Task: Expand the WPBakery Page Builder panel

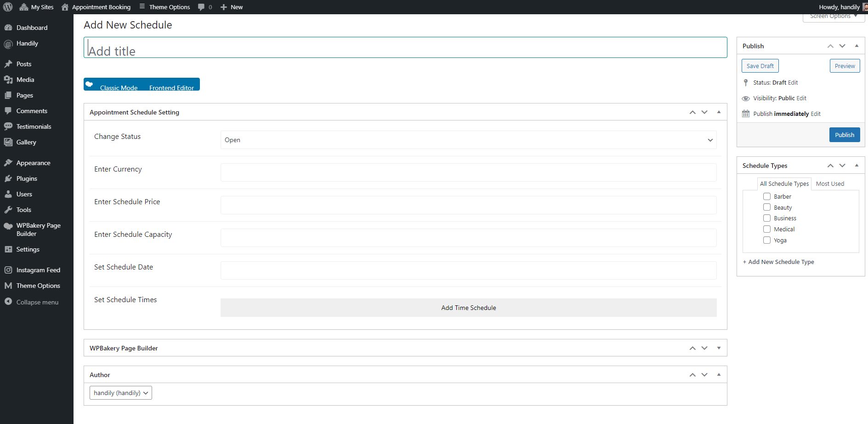Action: [x=719, y=348]
